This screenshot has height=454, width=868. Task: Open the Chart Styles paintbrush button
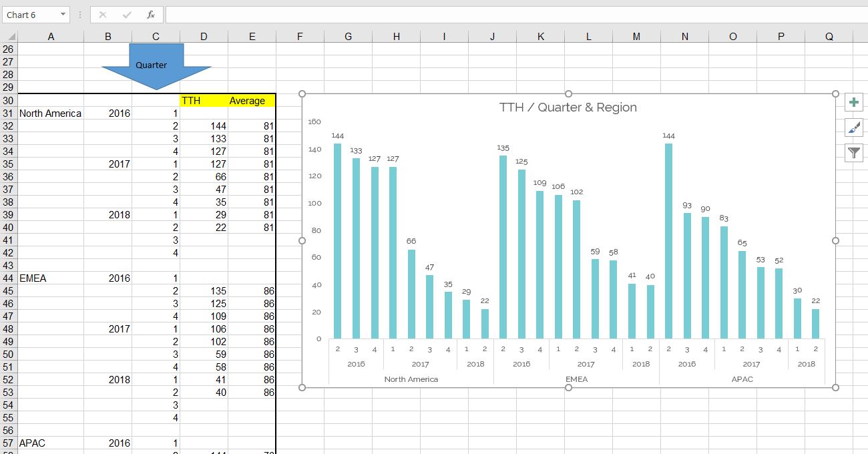click(x=854, y=128)
